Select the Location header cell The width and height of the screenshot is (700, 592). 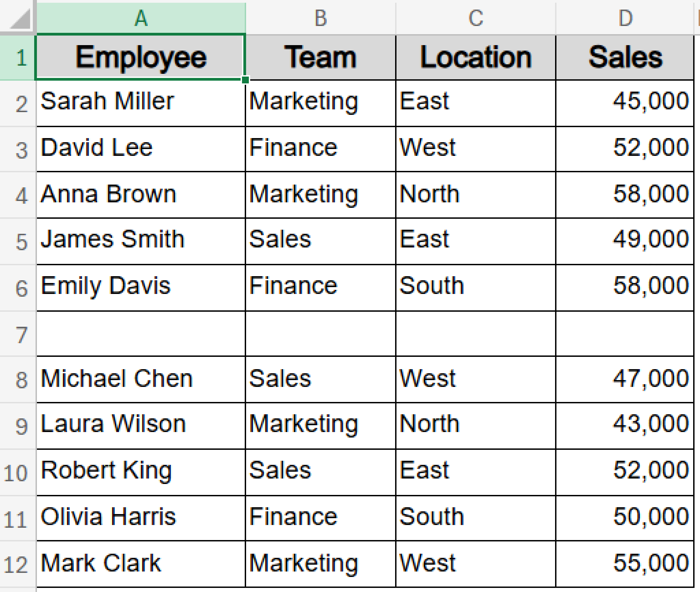[475, 57]
